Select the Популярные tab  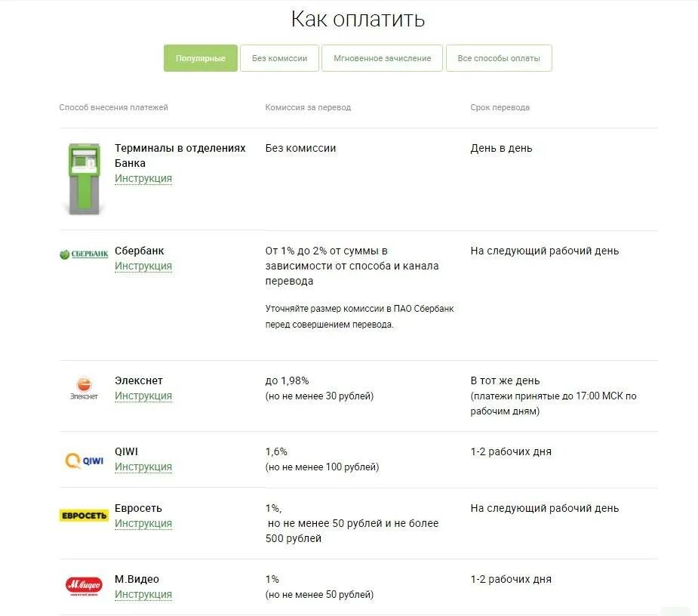point(201,58)
